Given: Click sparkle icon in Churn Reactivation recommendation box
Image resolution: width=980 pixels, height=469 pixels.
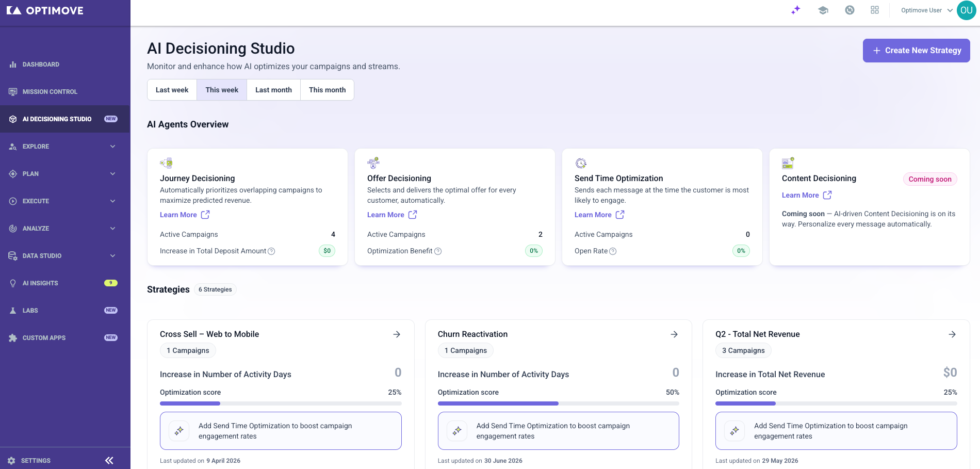Looking at the screenshot, I should pyautogui.click(x=457, y=431).
